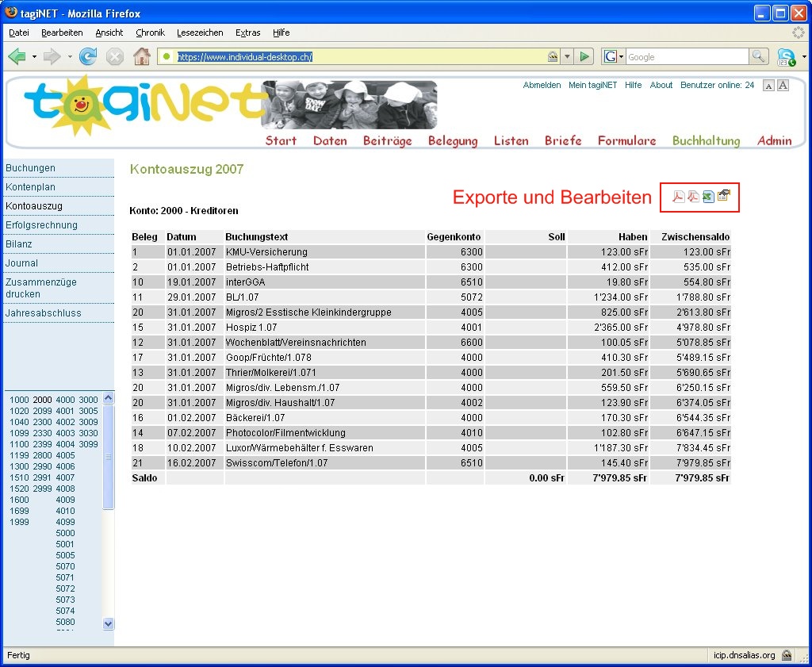This screenshot has width=812, height=667.
Task: Reload the page in Firefox
Action: [88, 56]
